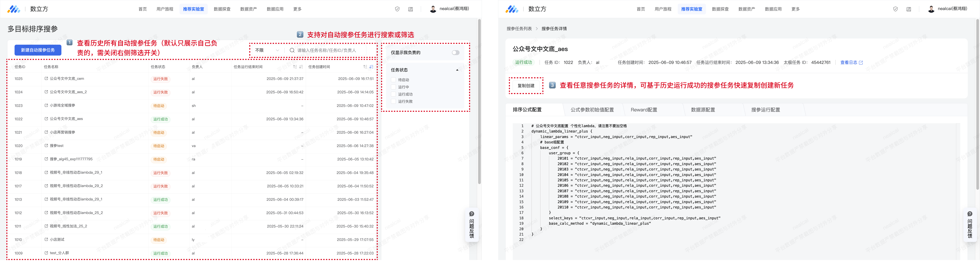
Task: Check the 运行成功 status checkbox
Action: pyautogui.click(x=393, y=94)
